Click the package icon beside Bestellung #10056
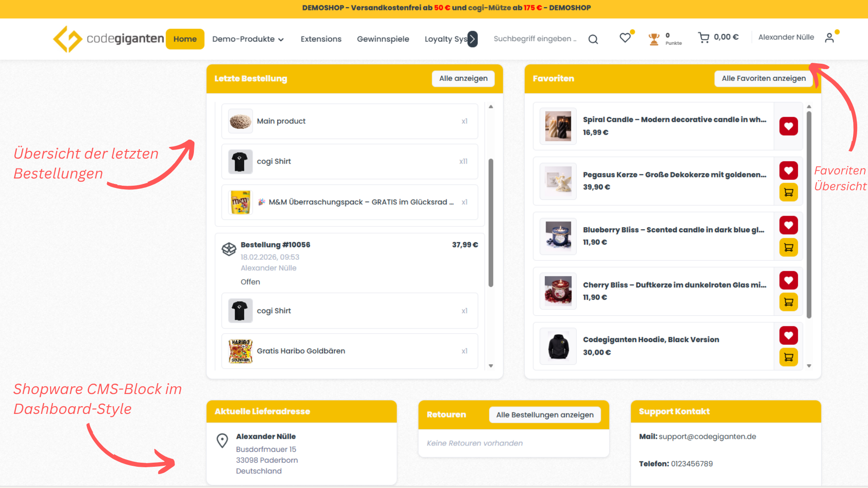 pos(229,249)
